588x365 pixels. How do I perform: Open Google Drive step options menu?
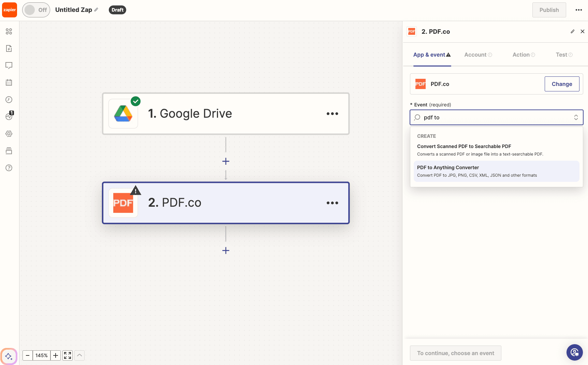332,114
